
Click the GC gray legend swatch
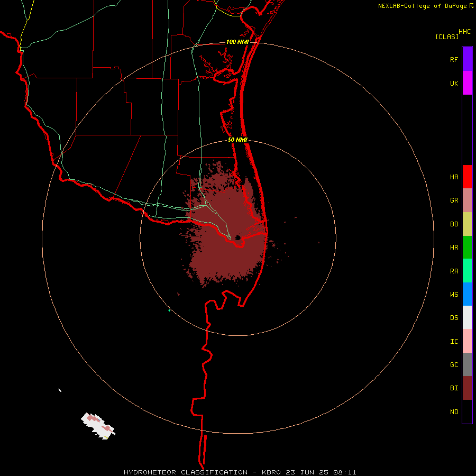click(467, 364)
